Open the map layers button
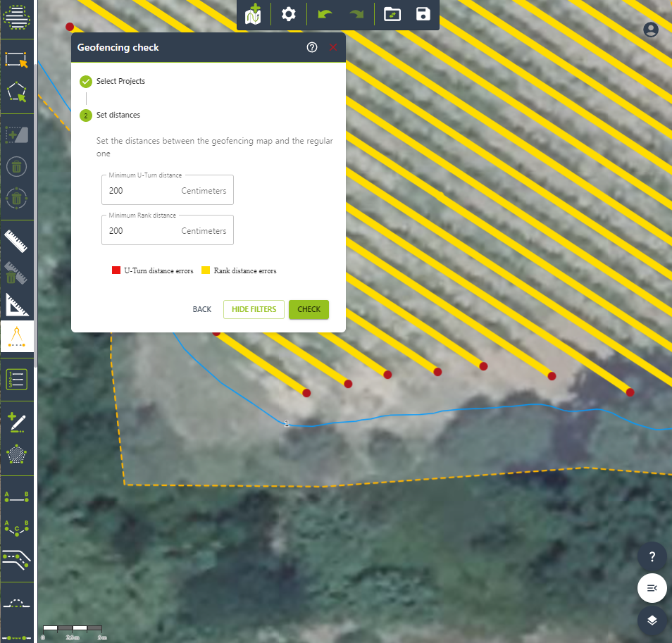Image resolution: width=672 pixels, height=643 pixels. click(x=652, y=620)
